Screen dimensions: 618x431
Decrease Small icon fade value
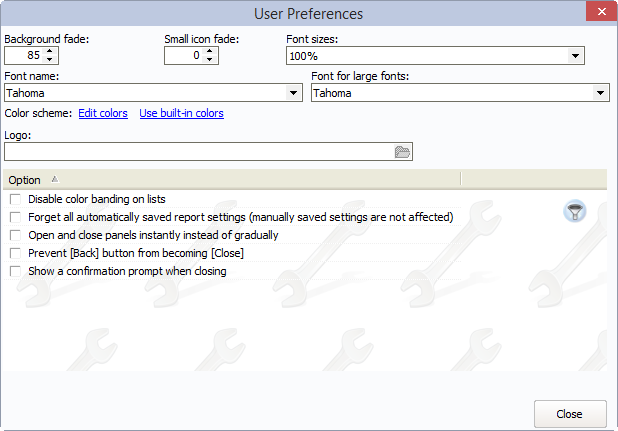point(210,59)
